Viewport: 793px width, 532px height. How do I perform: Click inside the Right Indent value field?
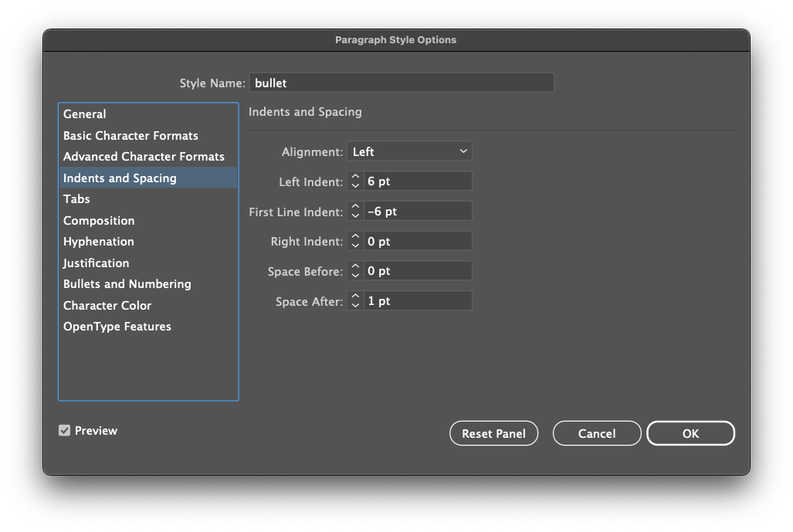(x=417, y=240)
